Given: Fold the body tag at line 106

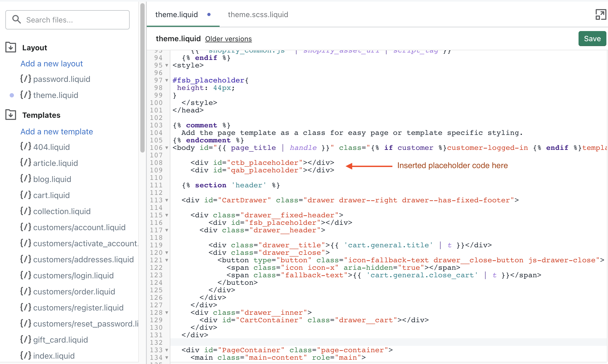Looking at the screenshot, I should [167, 148].
